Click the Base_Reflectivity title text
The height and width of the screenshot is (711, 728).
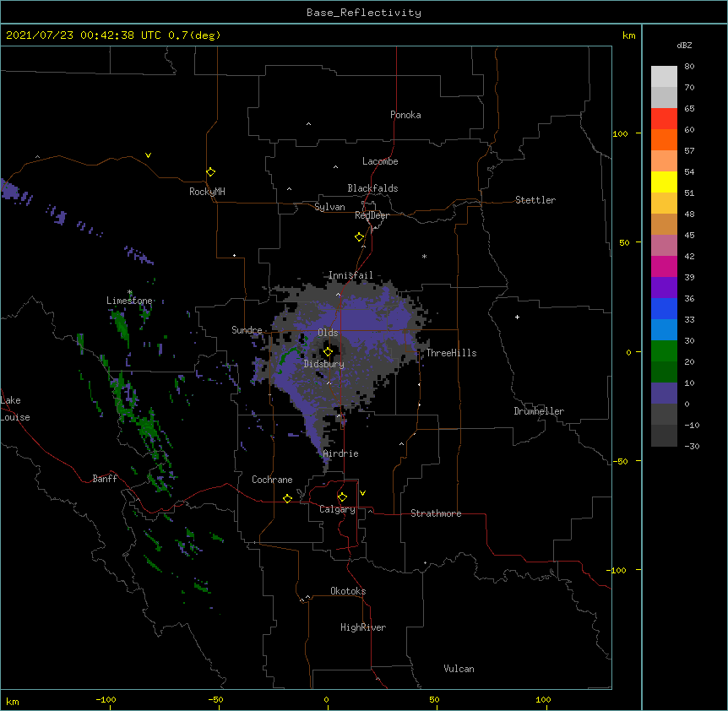tap(364, 13)
